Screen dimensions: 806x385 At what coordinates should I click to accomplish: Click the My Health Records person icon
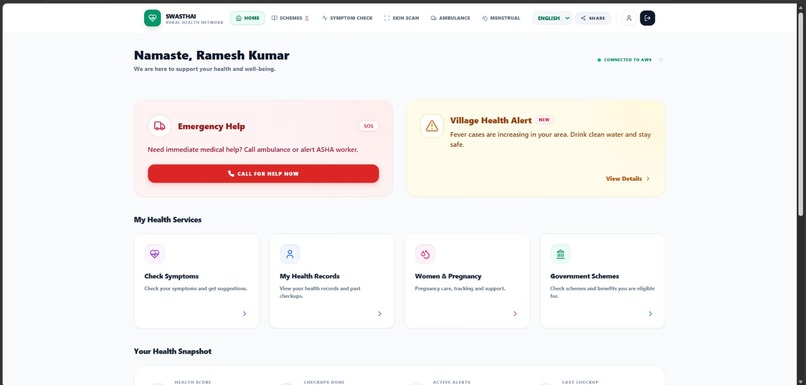coord(290,254)
